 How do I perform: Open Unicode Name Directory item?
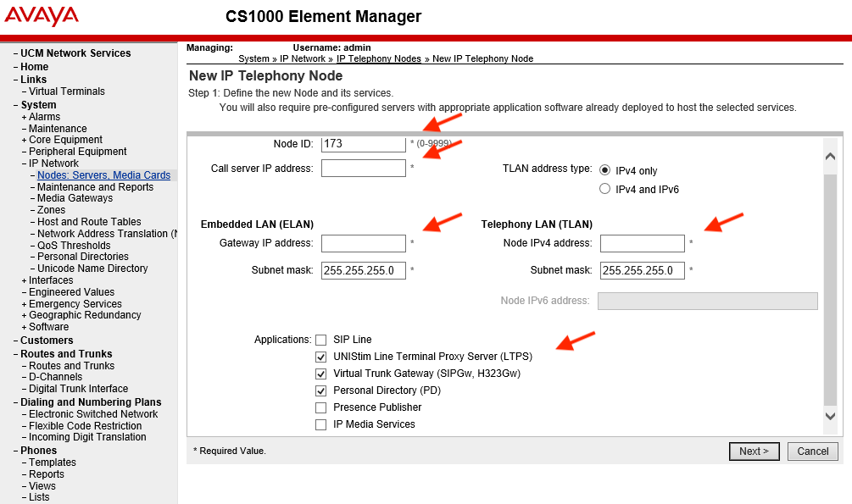click(x=92, y=269)
